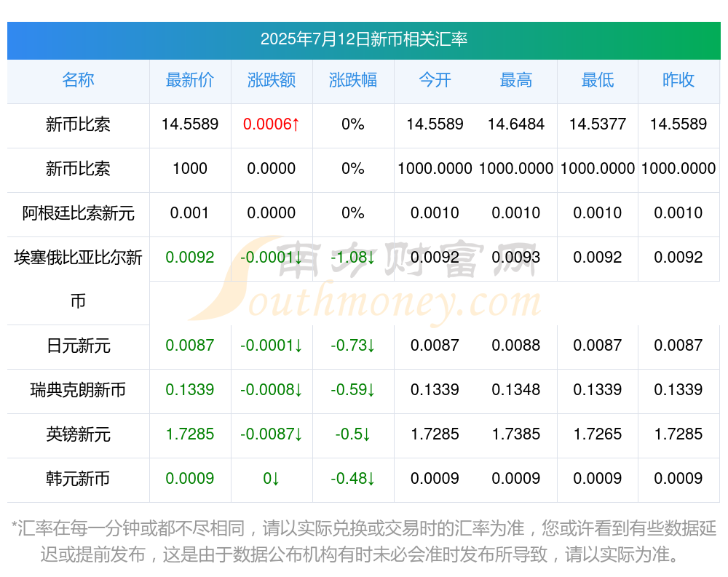Screen dimensions: 728x577
Task: Click the 最低 column header
Action: point(598,80)
